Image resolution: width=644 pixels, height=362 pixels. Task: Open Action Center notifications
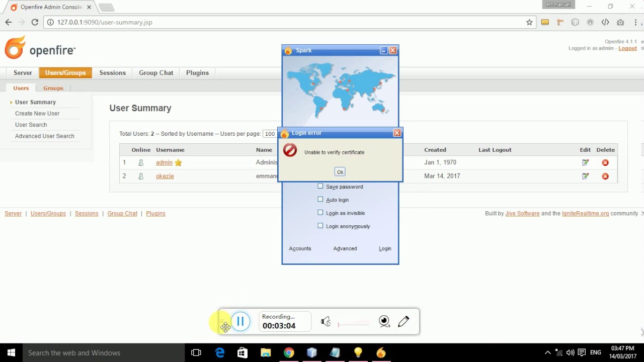point(582,353)
